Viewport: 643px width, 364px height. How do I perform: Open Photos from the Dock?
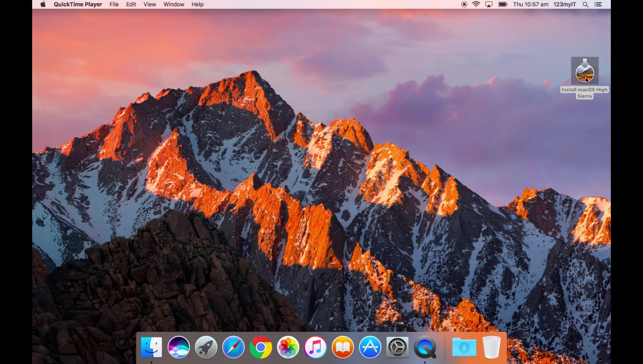coord(288,347)
